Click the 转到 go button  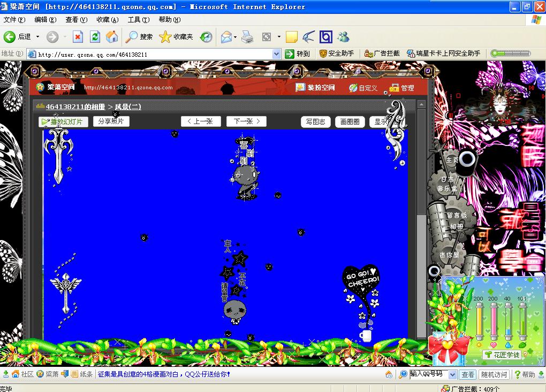click(298, 53)
